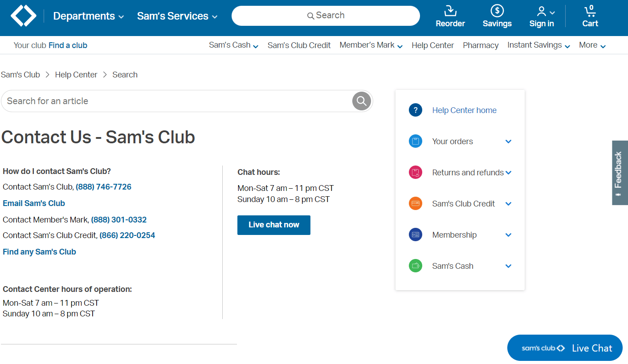Expand the Membership sidebar chevron
628x364 pixels.
(x=509, y=235)
